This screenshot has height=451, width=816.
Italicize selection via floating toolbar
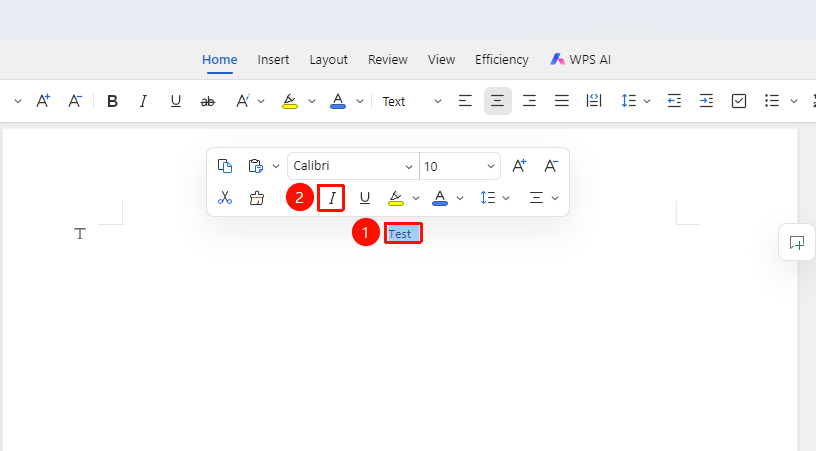[x=332, y=198]
